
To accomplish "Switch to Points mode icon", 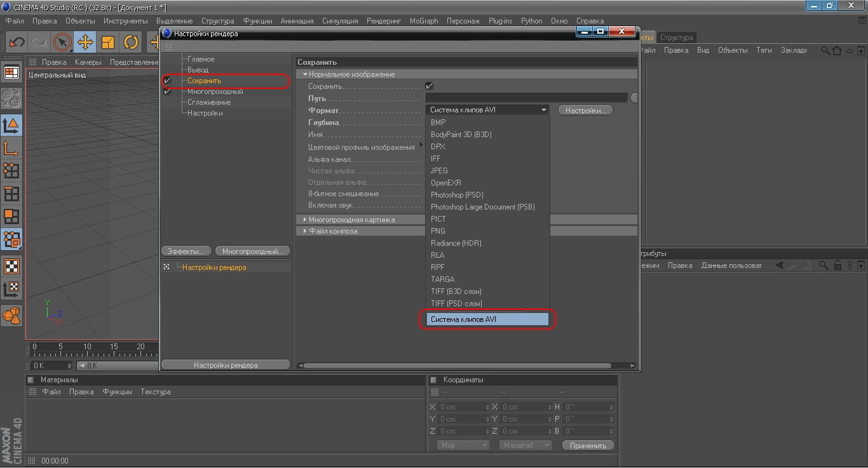I will [11, 170].
